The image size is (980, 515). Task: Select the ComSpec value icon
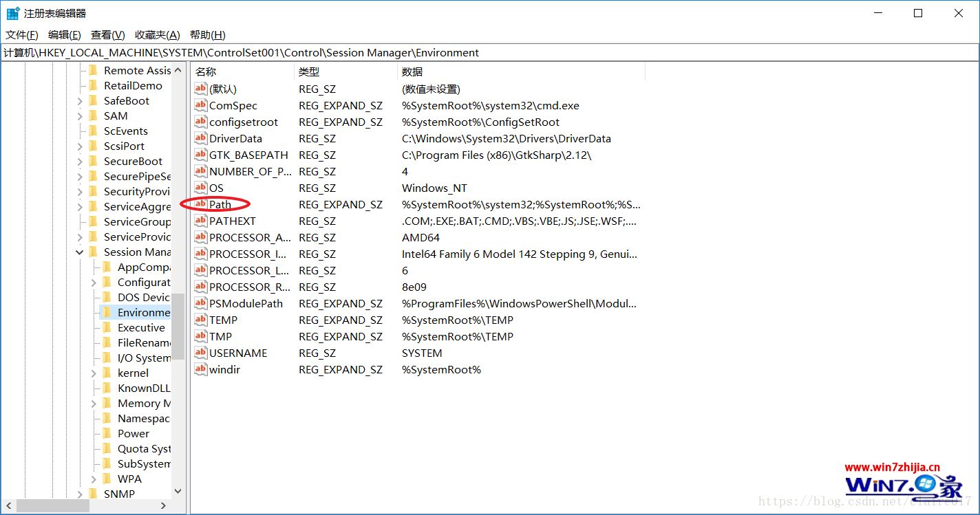[200, 105]
